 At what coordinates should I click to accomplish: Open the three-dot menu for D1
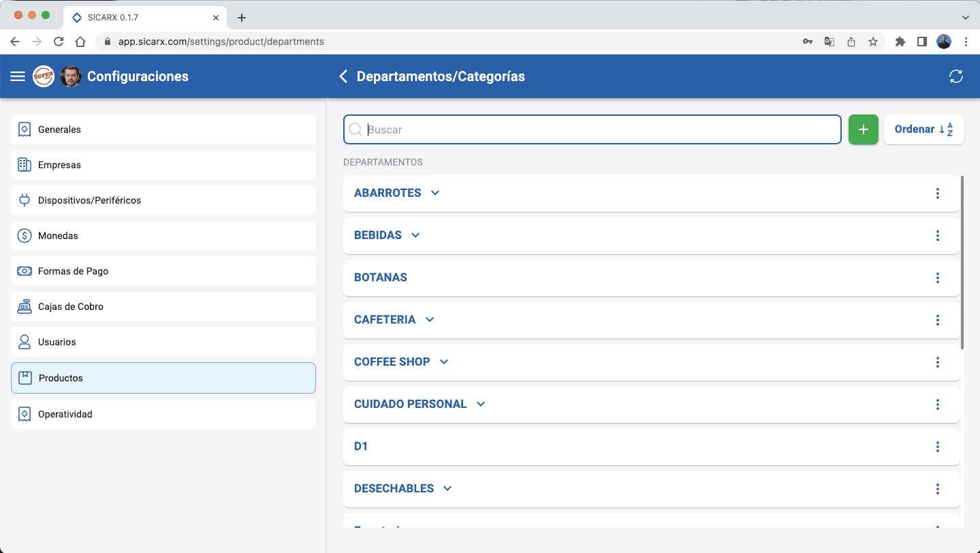click(937, 447)
